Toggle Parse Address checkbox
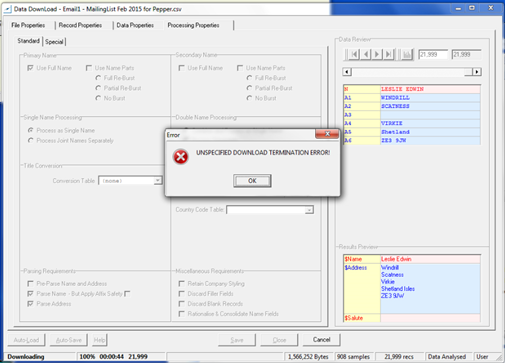The image size is (505, 363). pos(30,304)
